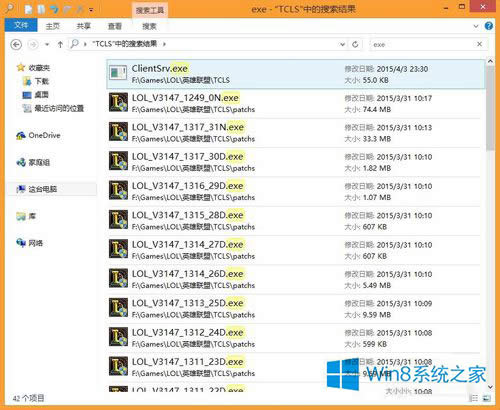500x410 pixels.
Task: Click ClientSrv.exe path F:\Games\LOL\英雄联盟\TCLS
Action: click(x=181, y=80)
